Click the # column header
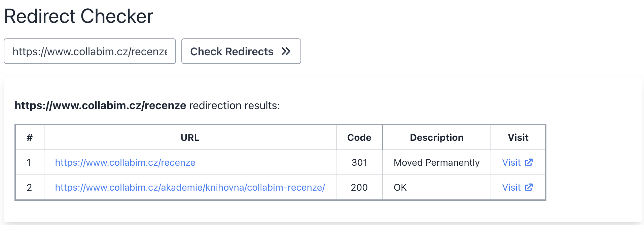Screen dimensions: 644x225 (x=30, y=137)
